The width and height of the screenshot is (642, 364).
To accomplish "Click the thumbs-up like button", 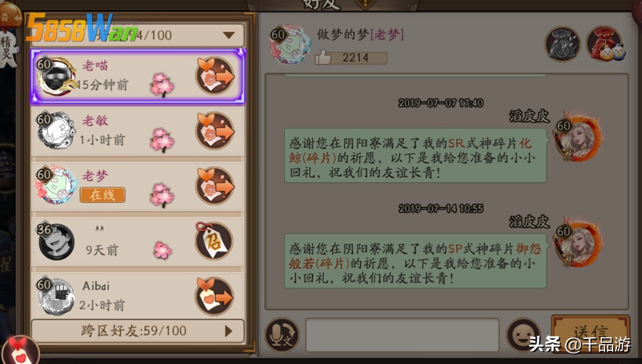I will pos(323,58).
